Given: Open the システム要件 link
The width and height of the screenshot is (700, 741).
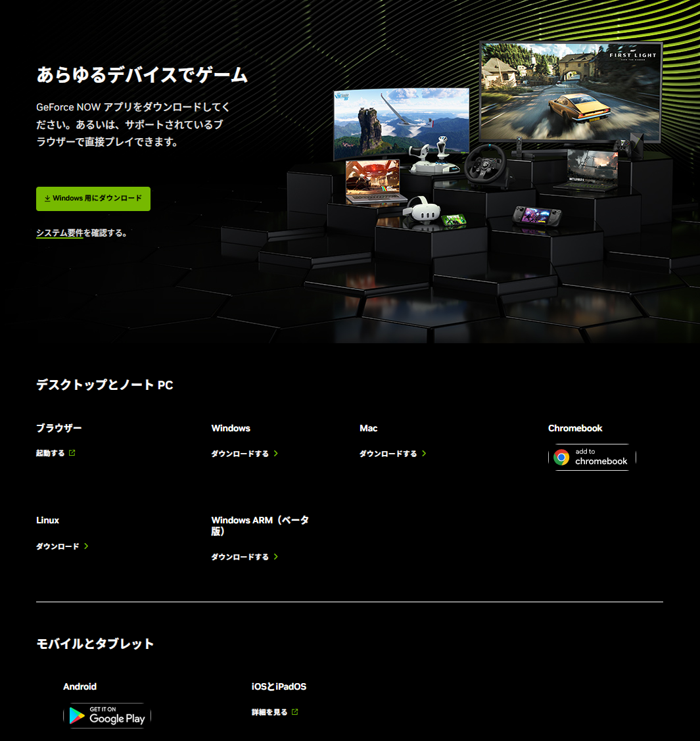Looking at the screenshot, I should (x=60, y=233).
